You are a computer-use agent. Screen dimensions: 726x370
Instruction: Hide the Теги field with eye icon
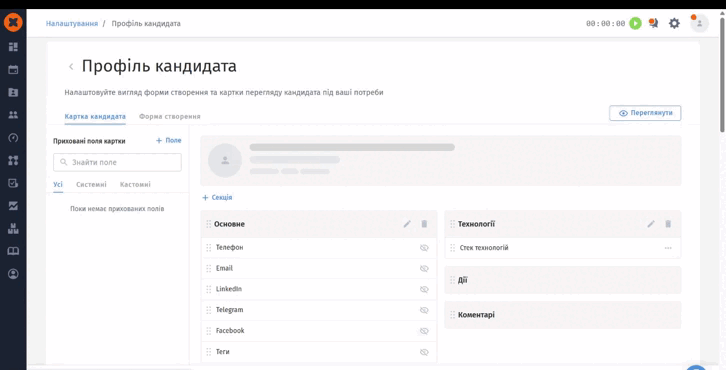[424, 352]
